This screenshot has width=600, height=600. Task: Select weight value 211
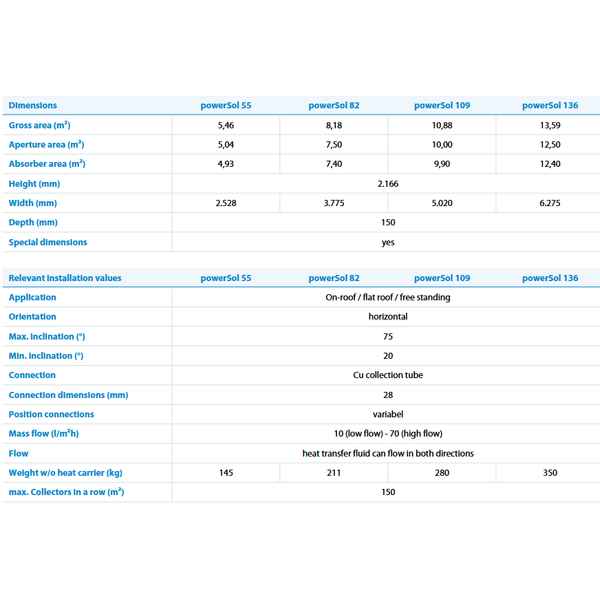coord(334,473)
